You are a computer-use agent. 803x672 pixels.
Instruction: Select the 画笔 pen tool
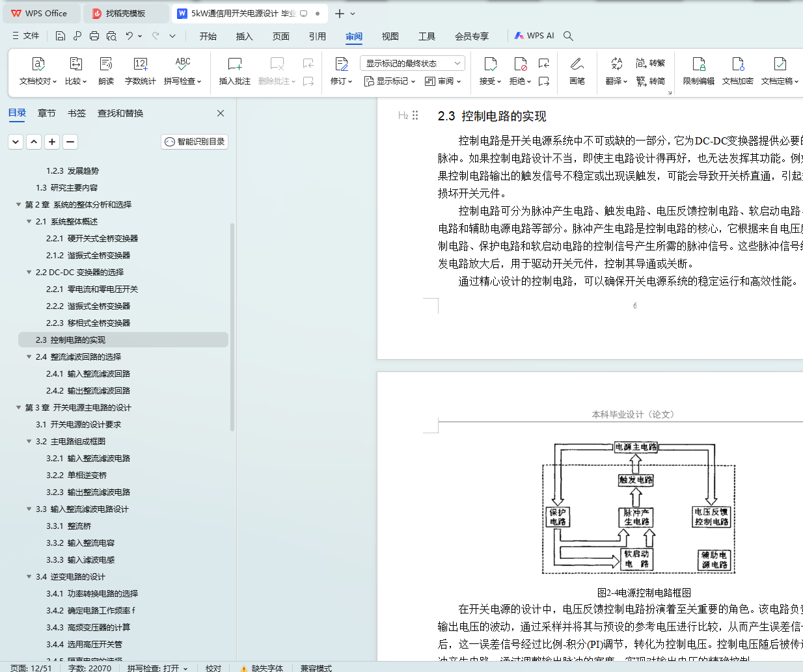577,71
